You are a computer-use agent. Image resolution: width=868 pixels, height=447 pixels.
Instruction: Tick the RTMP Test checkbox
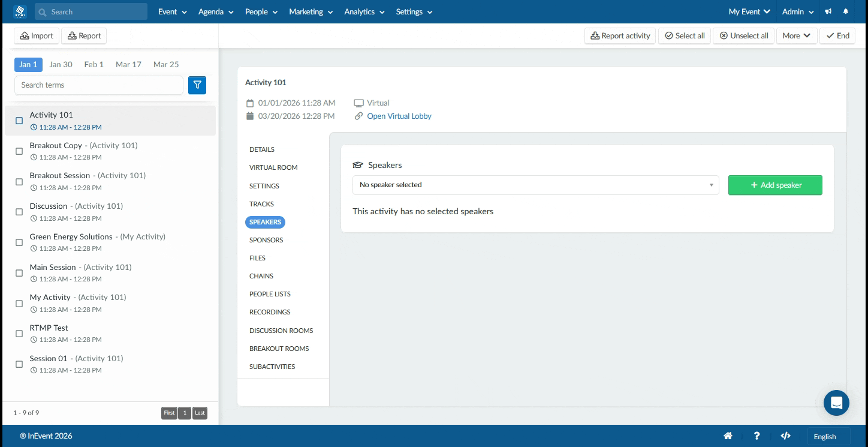click(x=19, y=334)
